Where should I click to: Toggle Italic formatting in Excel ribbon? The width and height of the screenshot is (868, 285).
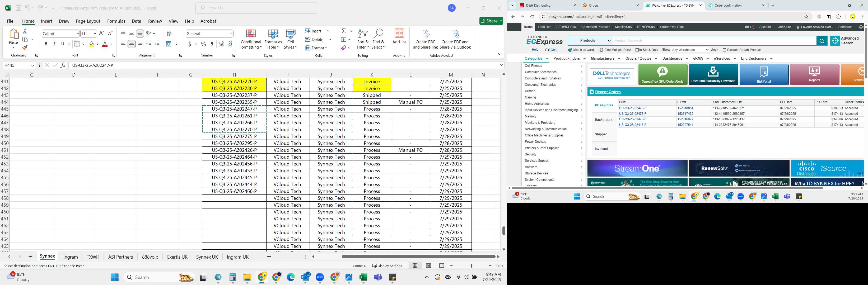pyautogui.click(x=54, y=44)
